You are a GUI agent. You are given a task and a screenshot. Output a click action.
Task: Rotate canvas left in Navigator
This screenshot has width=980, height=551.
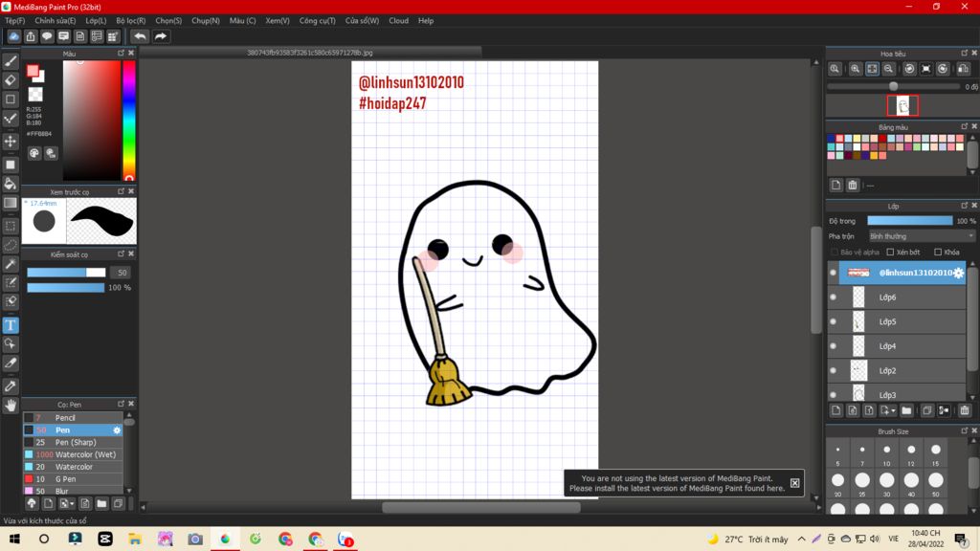click(x=909, y=69)
